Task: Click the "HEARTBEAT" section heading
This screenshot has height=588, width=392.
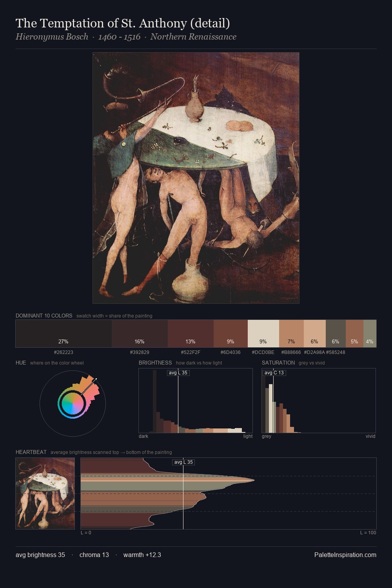Action: click(31, 452)
